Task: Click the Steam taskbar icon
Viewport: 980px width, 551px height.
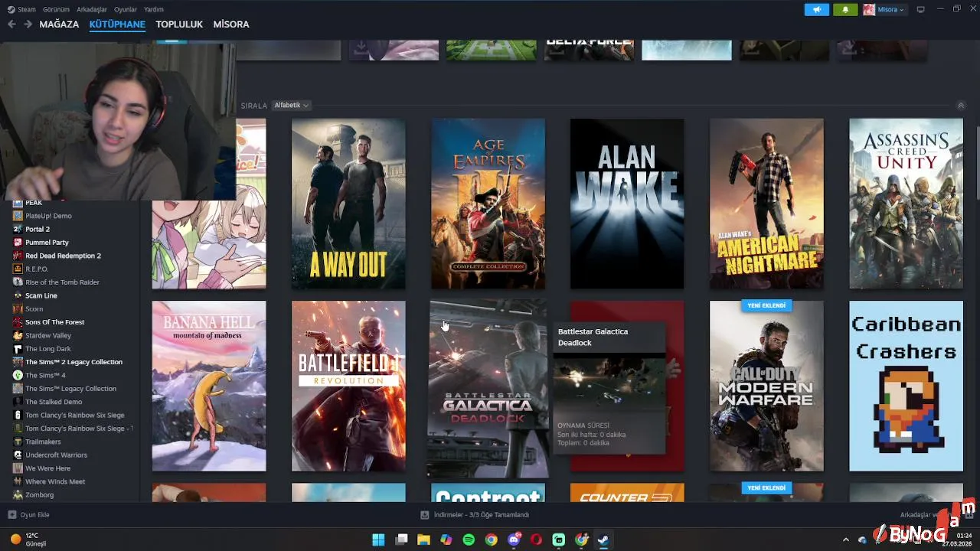Action: [603, 540]
